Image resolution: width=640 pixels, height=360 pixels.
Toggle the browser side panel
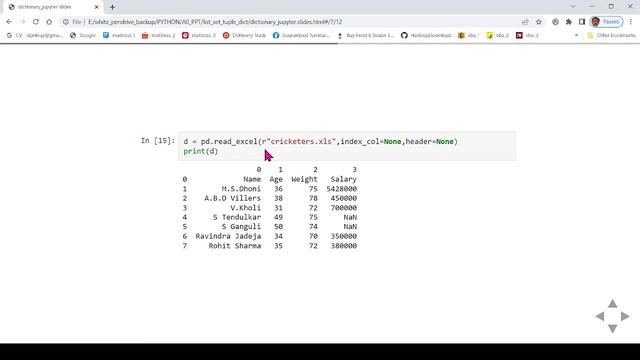[582, 22]
